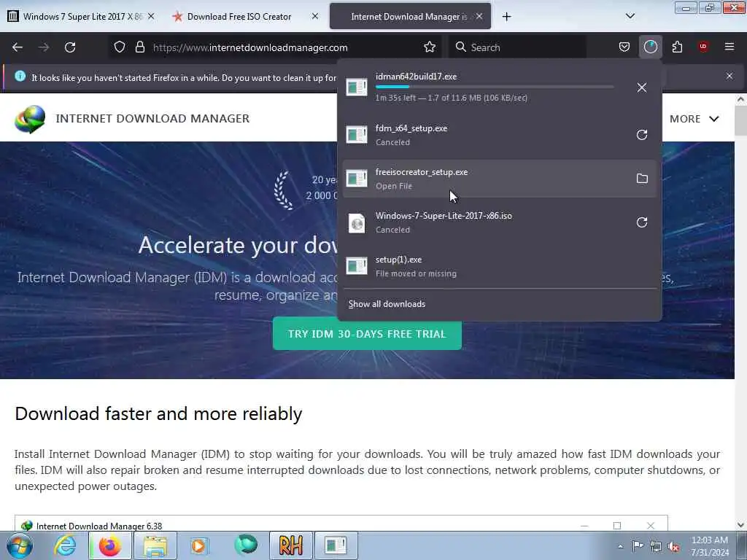Click the forward navigation arrow
Viewport: 747px width, 560px height.
coord(44,47)
